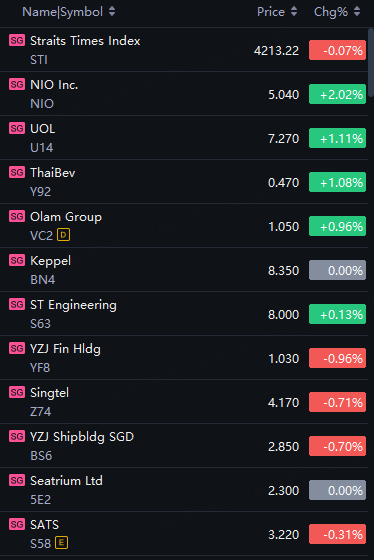Click the green +2.02% change badge

coord(338,94)
